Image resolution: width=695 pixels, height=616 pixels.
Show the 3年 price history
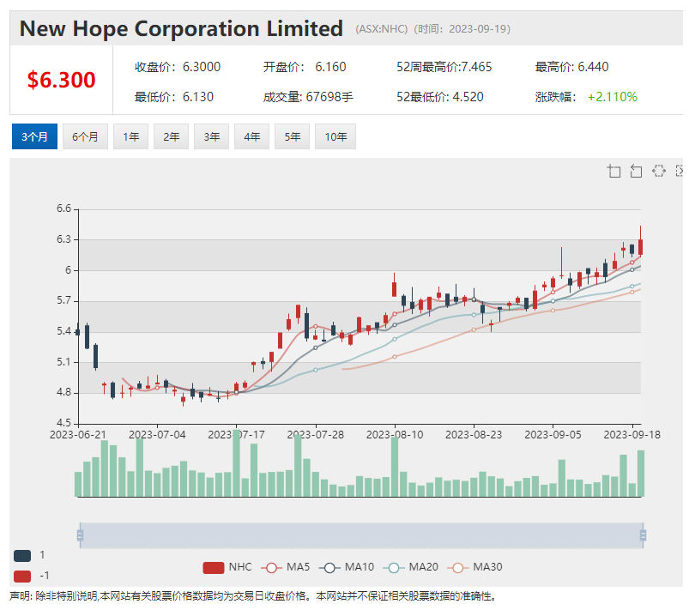[x=211, y=136]
